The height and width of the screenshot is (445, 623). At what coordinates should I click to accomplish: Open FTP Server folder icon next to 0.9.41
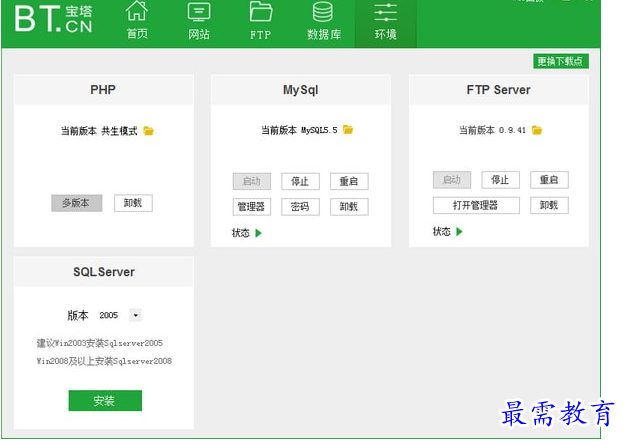537,130
